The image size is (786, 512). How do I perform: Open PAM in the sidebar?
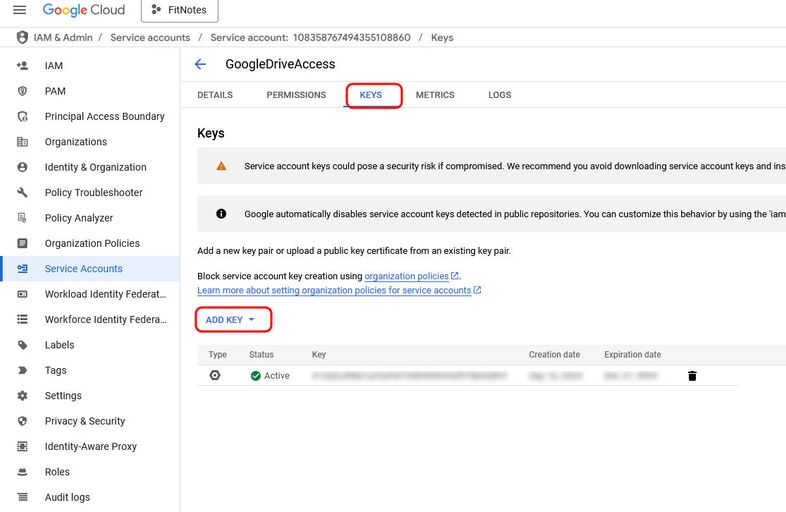[55, 91]
